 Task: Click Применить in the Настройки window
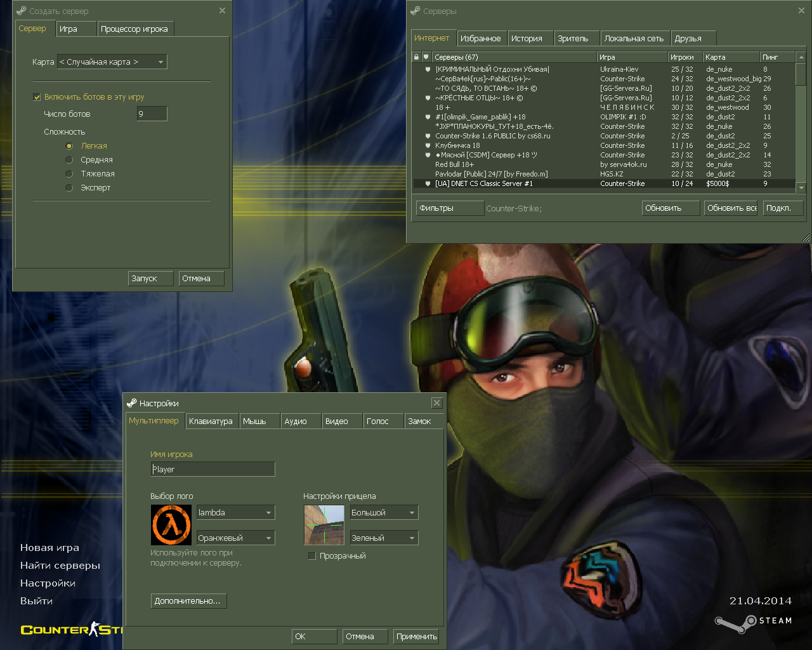(417, 637)
